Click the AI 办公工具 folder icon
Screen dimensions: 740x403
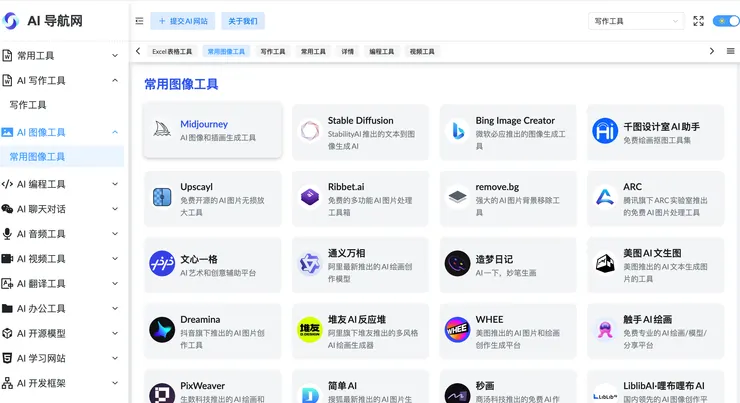[7, 309]
